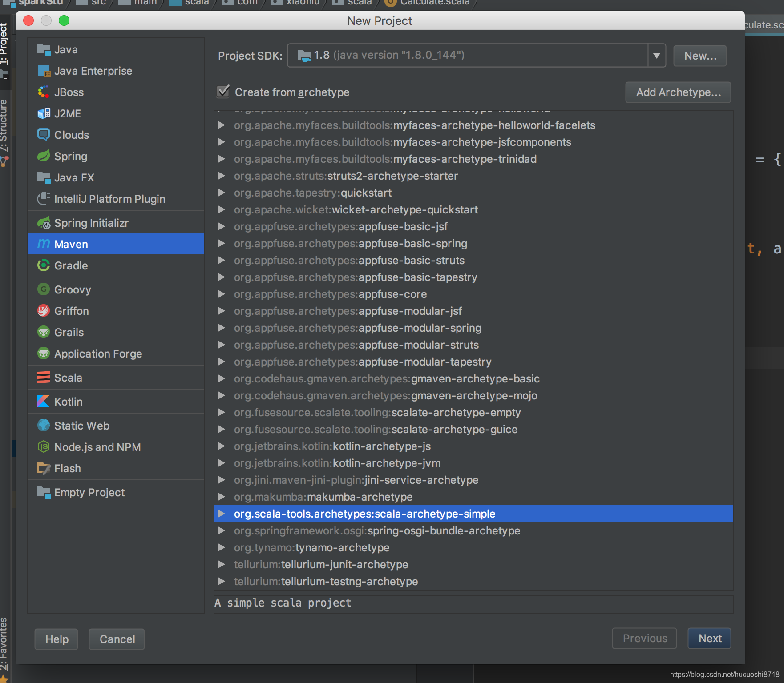Click the Flash icon
The image size is (784, 683).
click(44, 469)
